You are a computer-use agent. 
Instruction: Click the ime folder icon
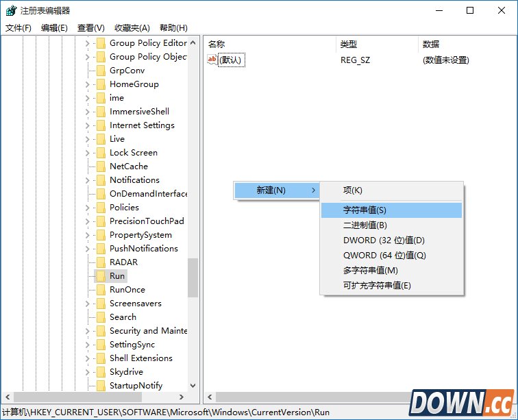pos(101,98)
